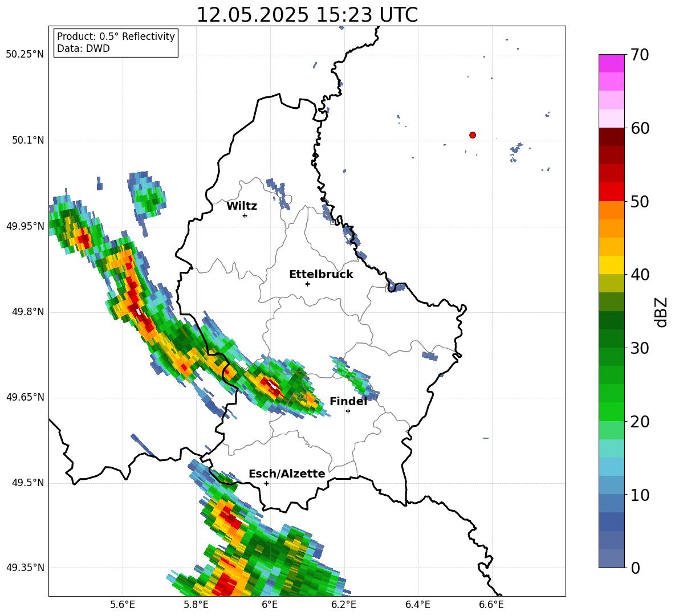Click the slate blue bottom colorbar segment
This screenshot has width=675, height=616.
click(611, 558)
